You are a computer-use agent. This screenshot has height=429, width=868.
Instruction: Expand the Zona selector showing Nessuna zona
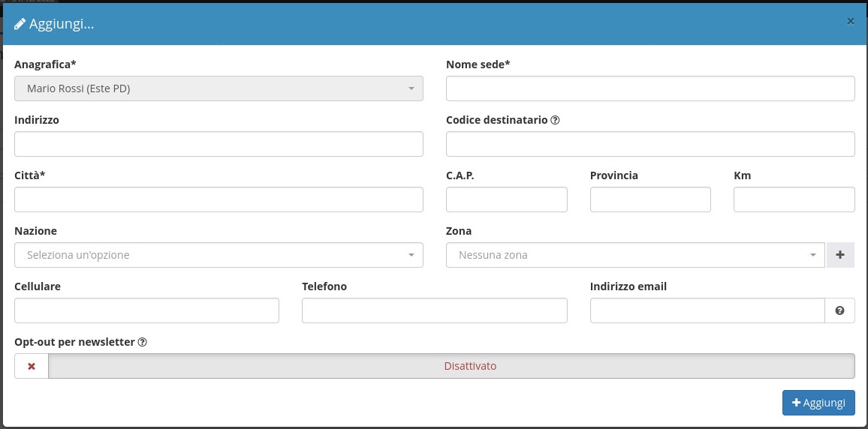click(x=635, y=255)
